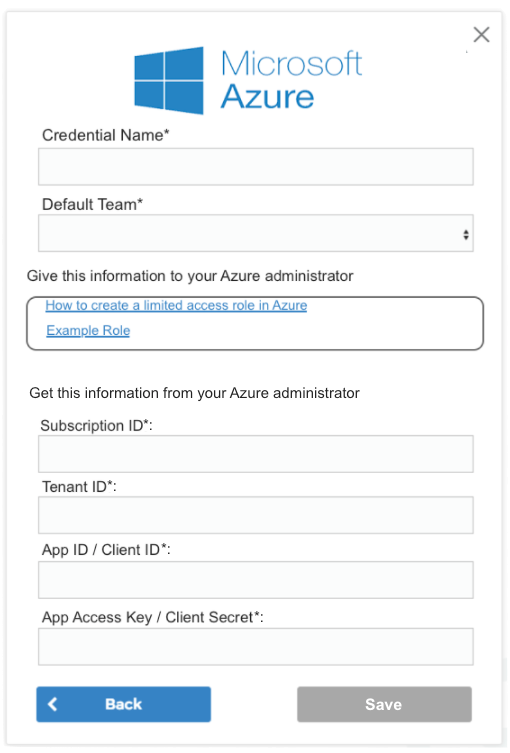Click the gray Save button

[x=384, y=704]
